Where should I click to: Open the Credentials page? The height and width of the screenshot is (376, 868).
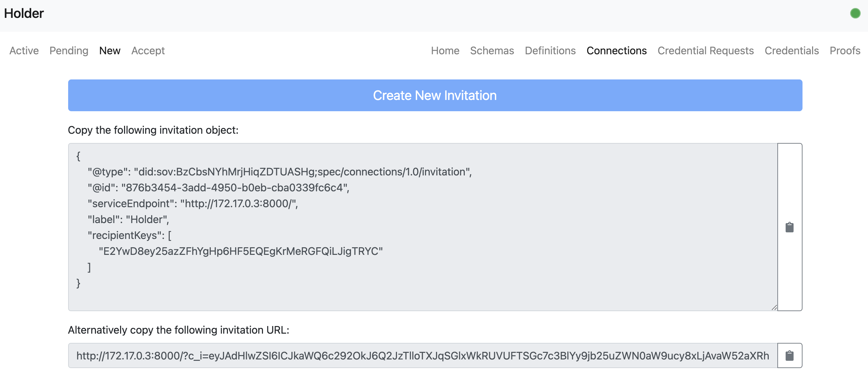pos(791,51)
